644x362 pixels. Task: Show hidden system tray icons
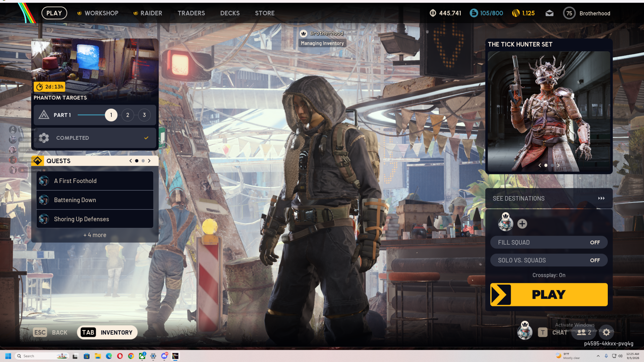tap(598, 356)
